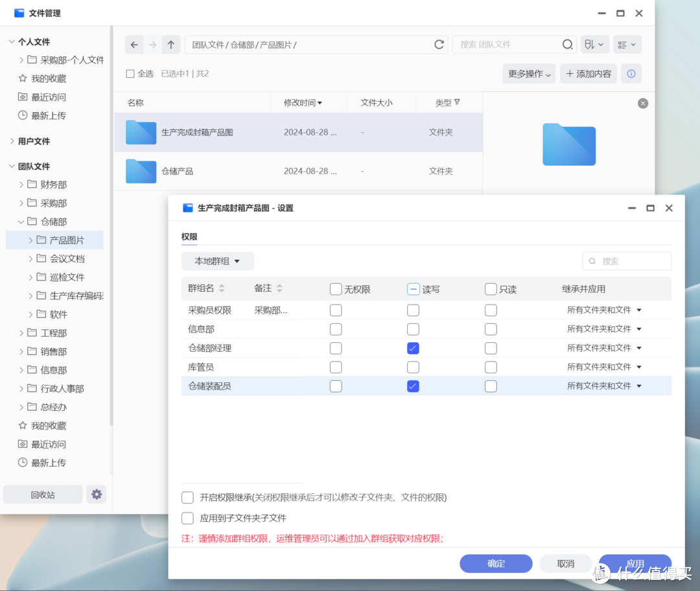Open the 本地群组 dropdown
This screenshot has width=700, height=591.
click(218, 261)
